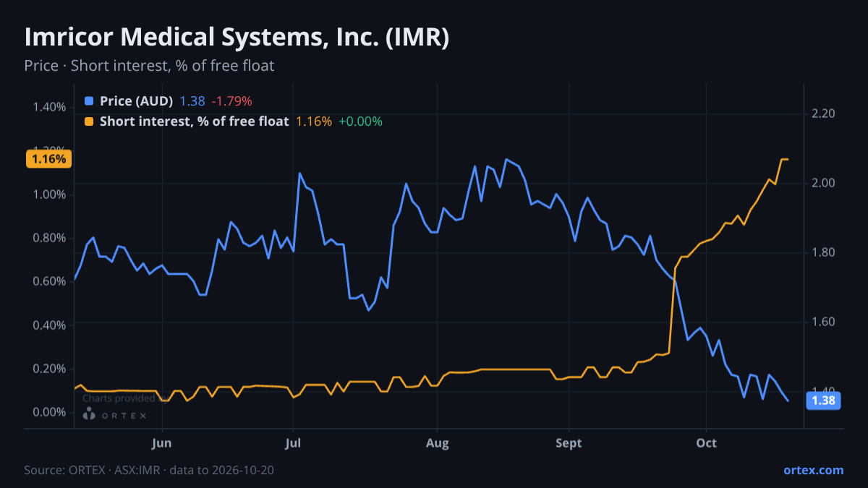Screen dimensions: 868x488
Task: Click the Price · Short interest subtitle
Action: pyautogui.click(x=149, y=66)
